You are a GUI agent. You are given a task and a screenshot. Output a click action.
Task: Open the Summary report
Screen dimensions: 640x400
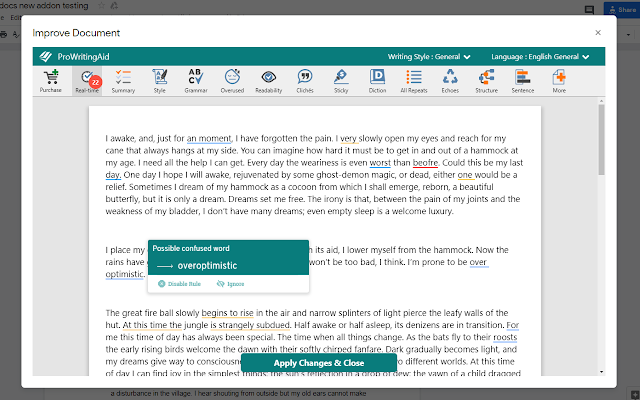click(123, 81)
